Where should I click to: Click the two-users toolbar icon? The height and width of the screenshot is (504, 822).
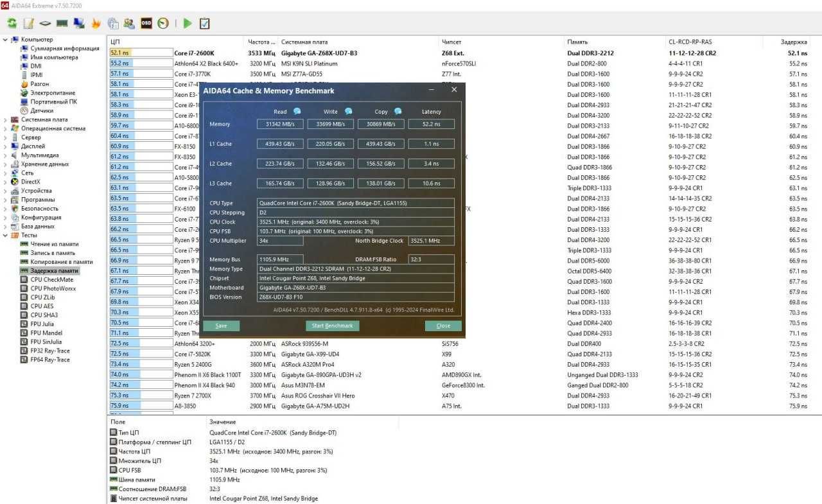click(x=129, y=24)
